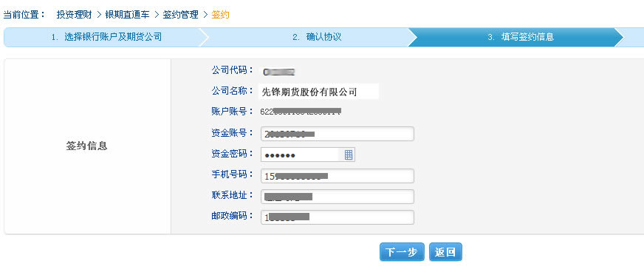Go to step 1 选择银行账户及期货公司

click(106, 37)
